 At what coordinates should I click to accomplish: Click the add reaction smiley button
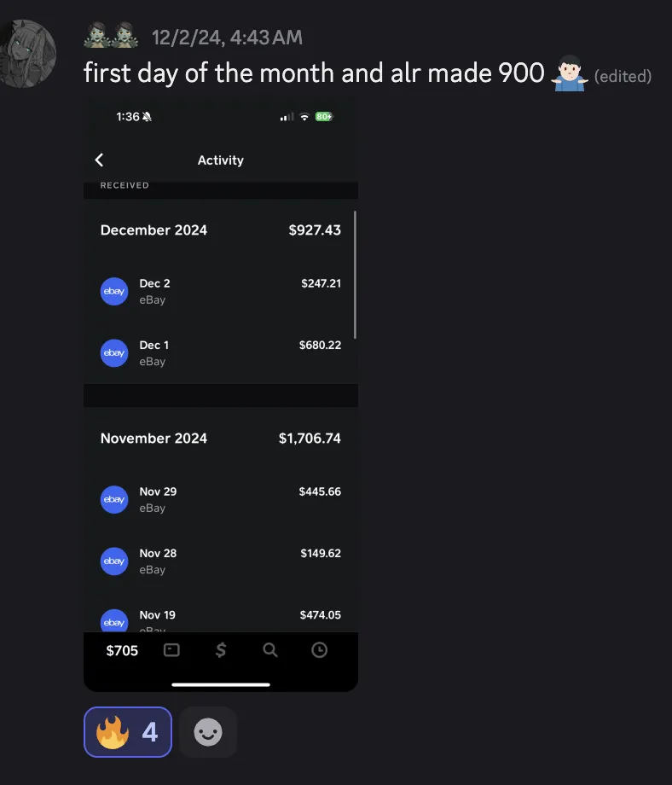click(208, 732)
